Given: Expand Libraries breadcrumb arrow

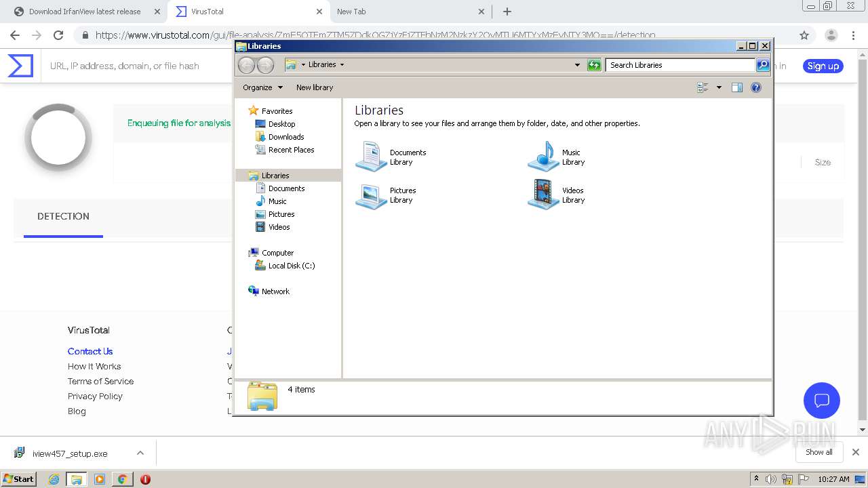Looking at the screenshot, I should 342,65.
